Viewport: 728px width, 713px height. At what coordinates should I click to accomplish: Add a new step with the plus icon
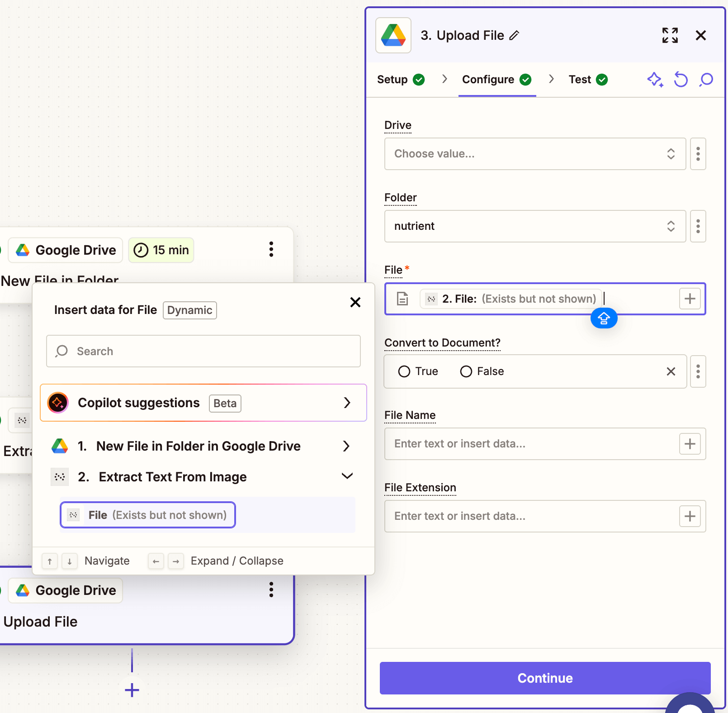pos(132,690)
